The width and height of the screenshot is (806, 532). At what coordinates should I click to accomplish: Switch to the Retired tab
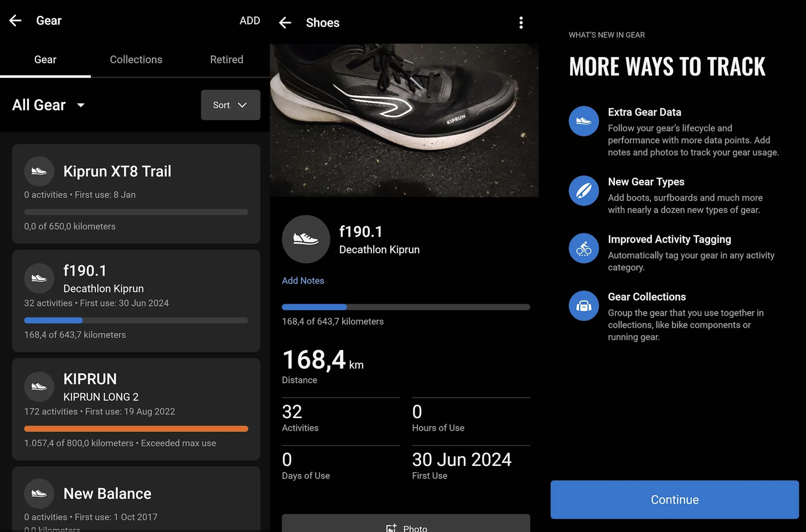226,60
